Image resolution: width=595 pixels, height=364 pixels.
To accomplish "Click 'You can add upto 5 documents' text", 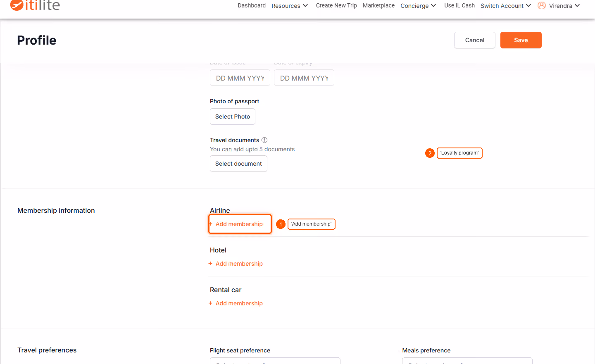I will tap(252, 149).
